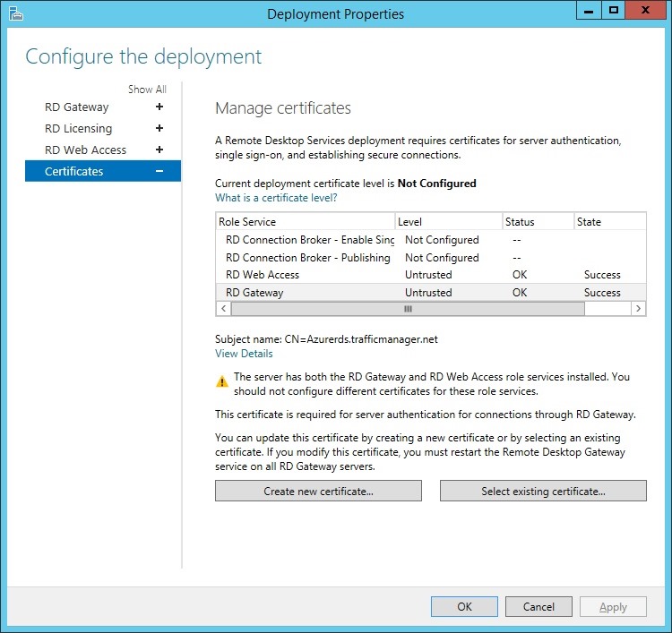Expand the RD Gateway section plus sign
672x633 pixels.
point(159,107)
